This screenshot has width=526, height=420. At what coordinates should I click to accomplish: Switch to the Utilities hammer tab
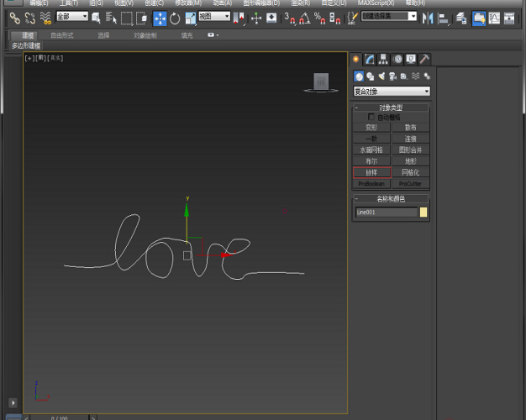tap(424, 60)
